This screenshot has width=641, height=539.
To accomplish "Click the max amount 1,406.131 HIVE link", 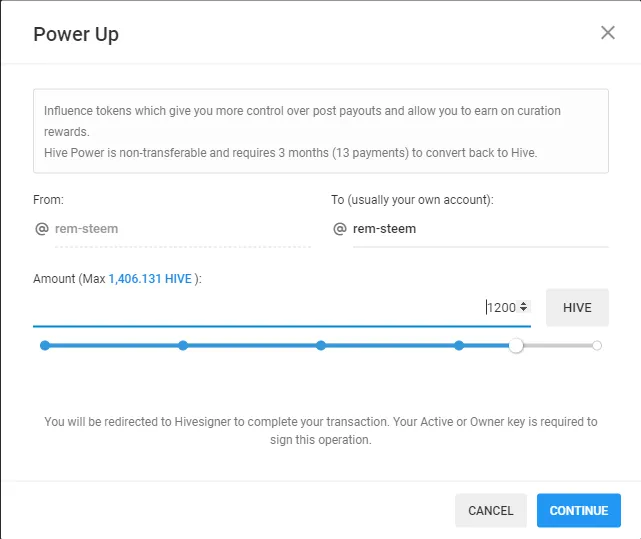I will (150, 278).
